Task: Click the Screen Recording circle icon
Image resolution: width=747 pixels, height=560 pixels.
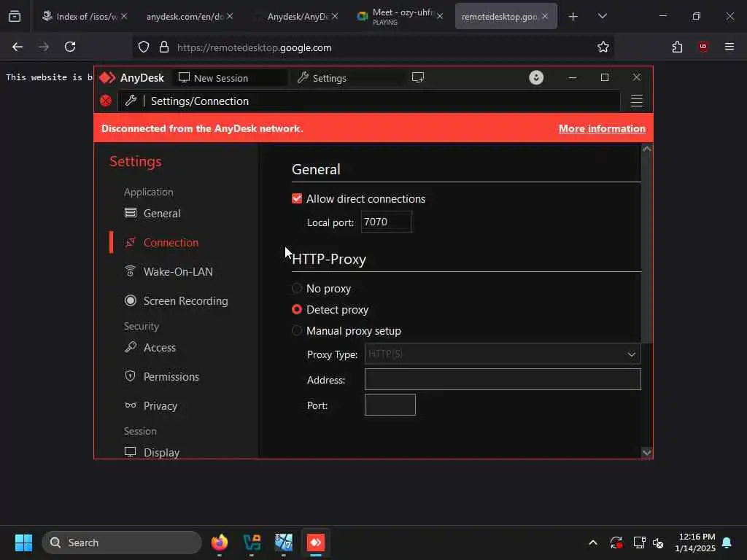Action: (x=130, y=300)
